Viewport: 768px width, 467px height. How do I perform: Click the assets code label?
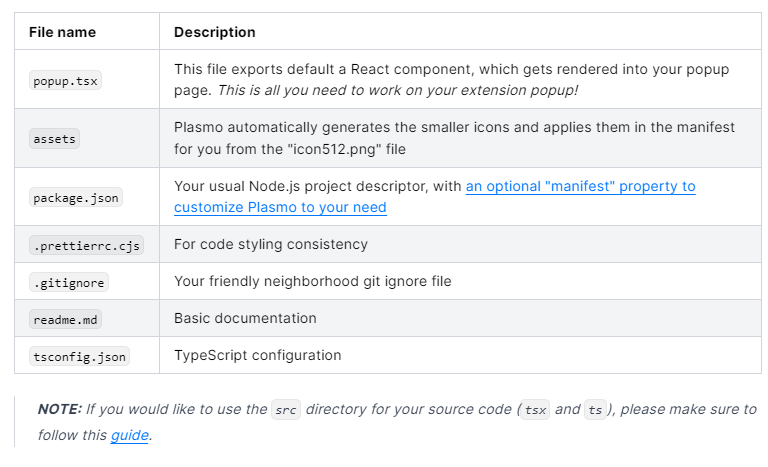click(54, 139)
